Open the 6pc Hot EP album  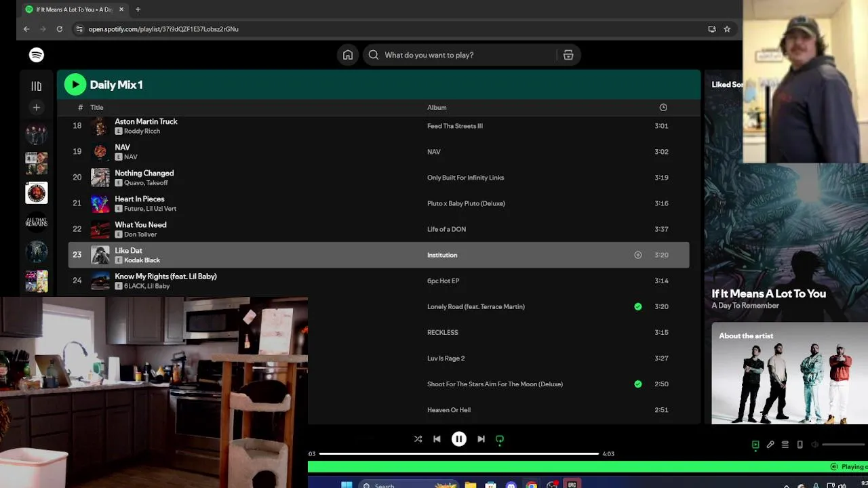click(443, 281)
